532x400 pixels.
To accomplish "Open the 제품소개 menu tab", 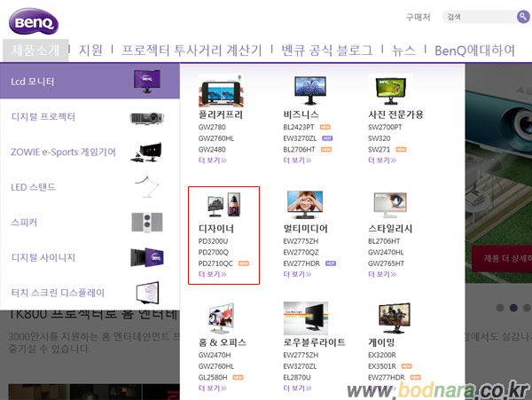I will pos(35,51).
